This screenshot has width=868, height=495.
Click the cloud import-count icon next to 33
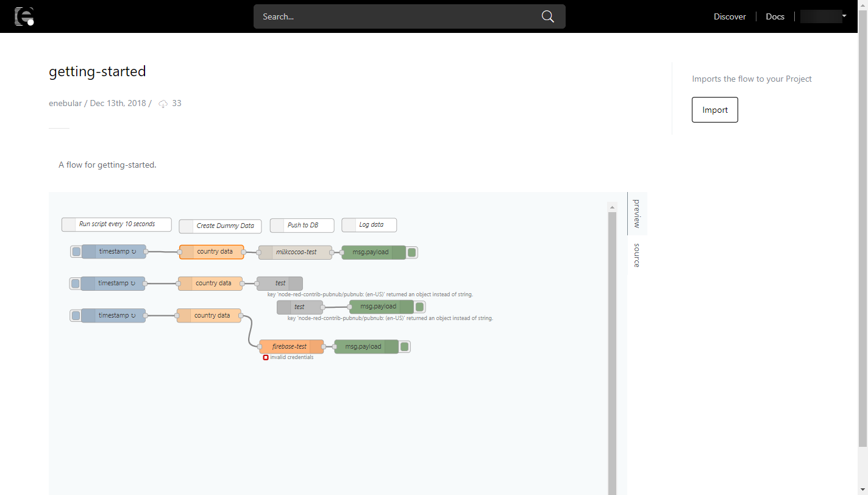tap(163, 104)
